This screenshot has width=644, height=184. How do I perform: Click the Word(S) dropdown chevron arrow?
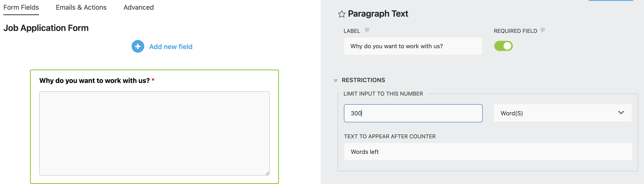621,113
